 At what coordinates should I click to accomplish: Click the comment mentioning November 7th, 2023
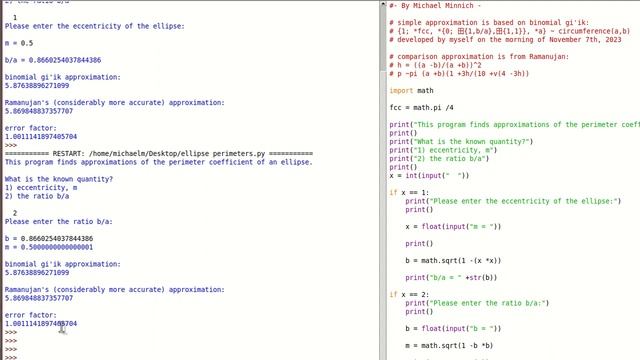coord(505,40)
